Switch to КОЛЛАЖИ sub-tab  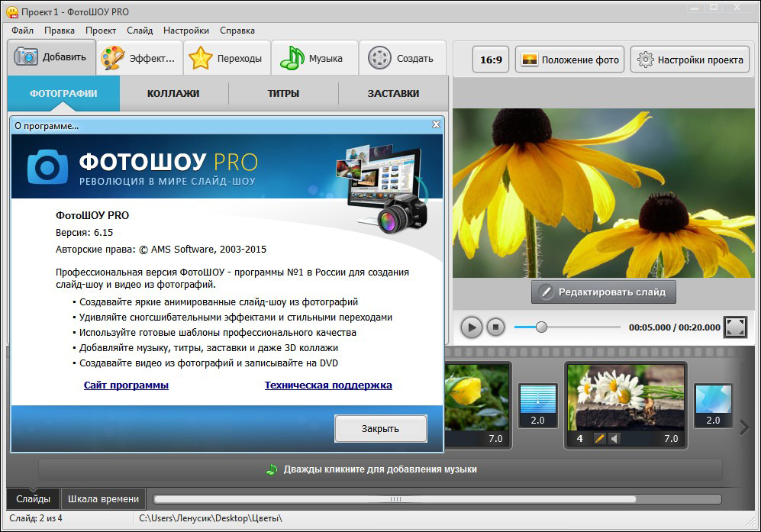click(x=173, y=93)
